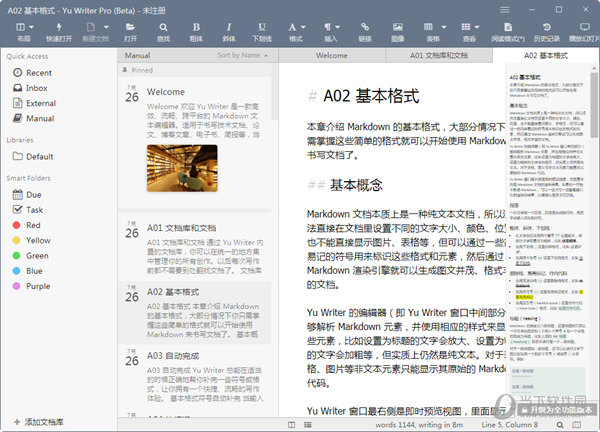The height and width of the screenshot is (432, 600).
Task: Select the Green label folder
Action: [x=30, y=256]
